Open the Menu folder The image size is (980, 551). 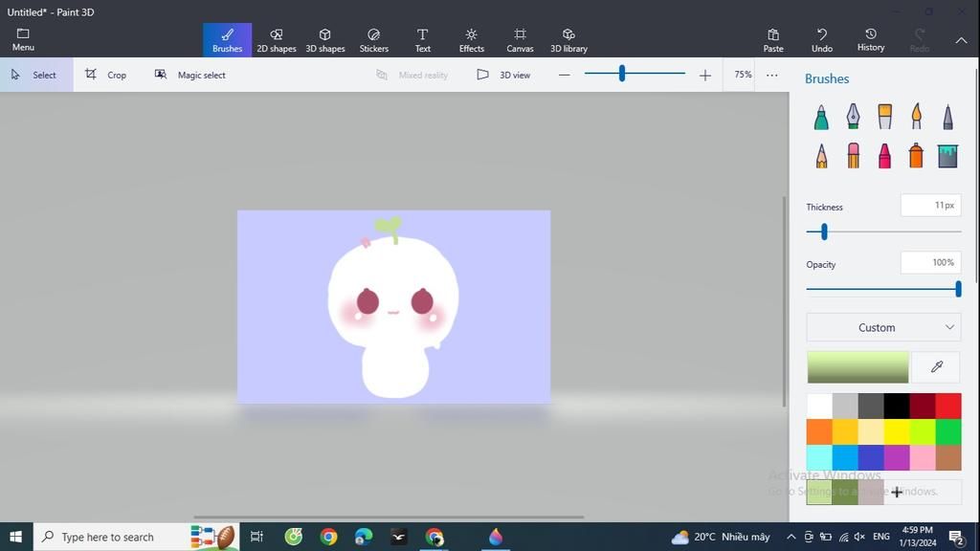point(23,39)
